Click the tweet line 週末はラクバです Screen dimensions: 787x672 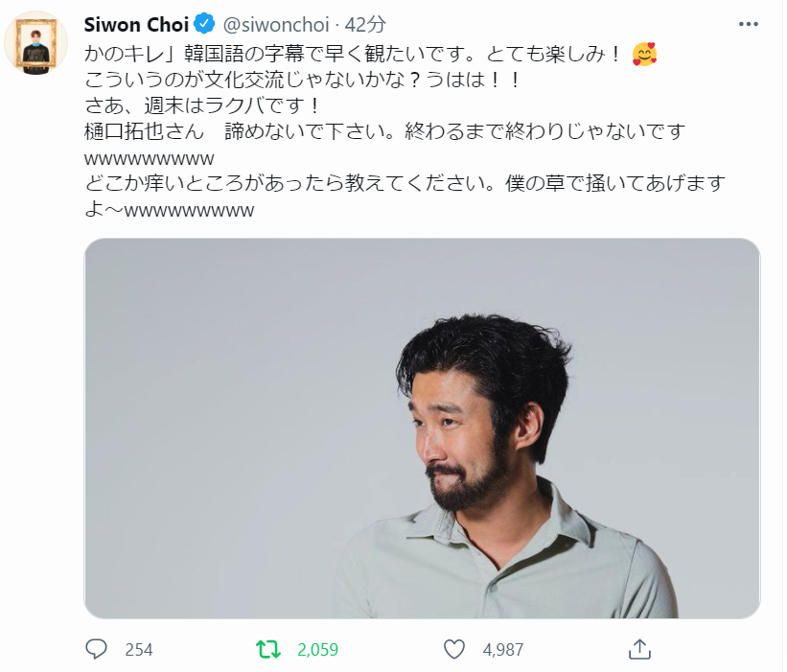click(201, 105)
